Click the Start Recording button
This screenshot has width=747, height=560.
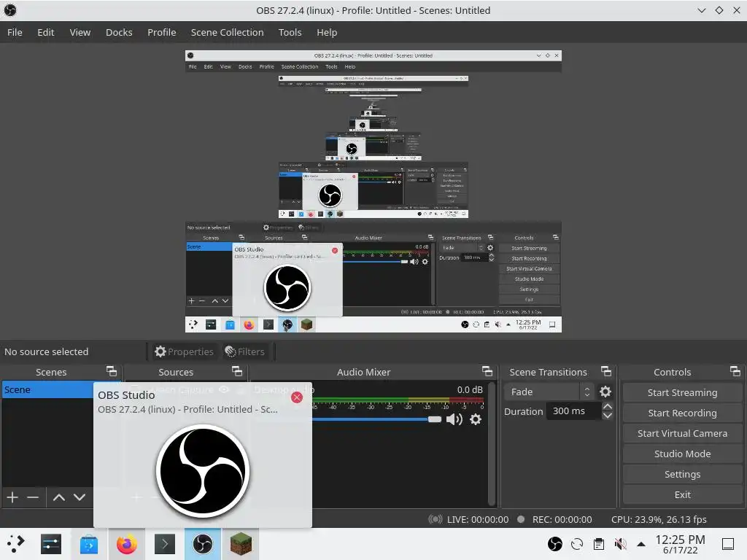click(682, 413)
